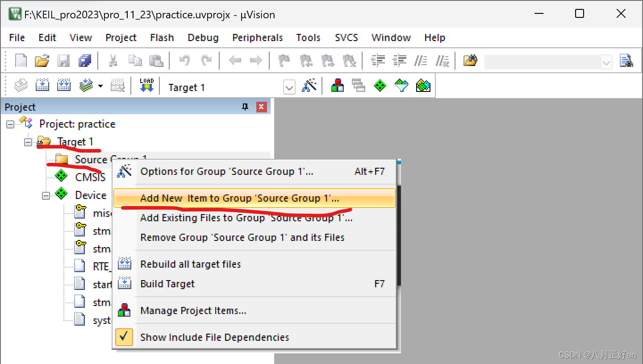
Task: Choose Manage Project Items in context menu
Action: click(255, 310)
